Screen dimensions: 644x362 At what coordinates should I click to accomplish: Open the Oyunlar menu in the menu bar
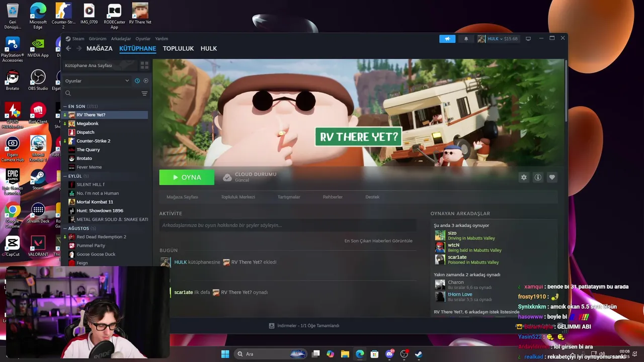(x=143, y=39)
